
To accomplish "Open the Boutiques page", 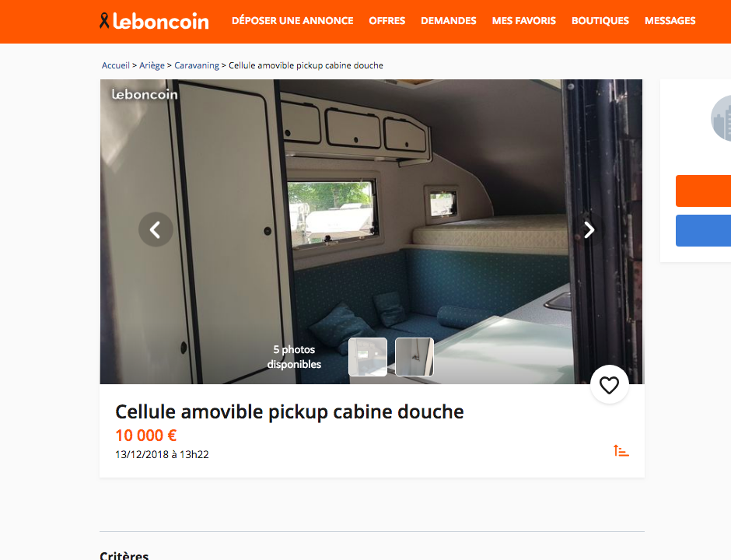I will pyautogui.click(x=600, y=21).
